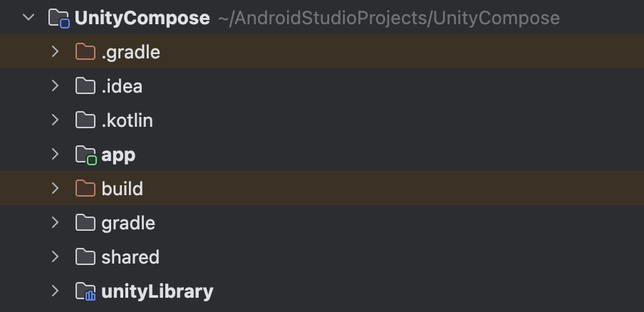Expand the shared folder chevron
The width and height of the screenshot is (644, 312).
tap(55, 257)
